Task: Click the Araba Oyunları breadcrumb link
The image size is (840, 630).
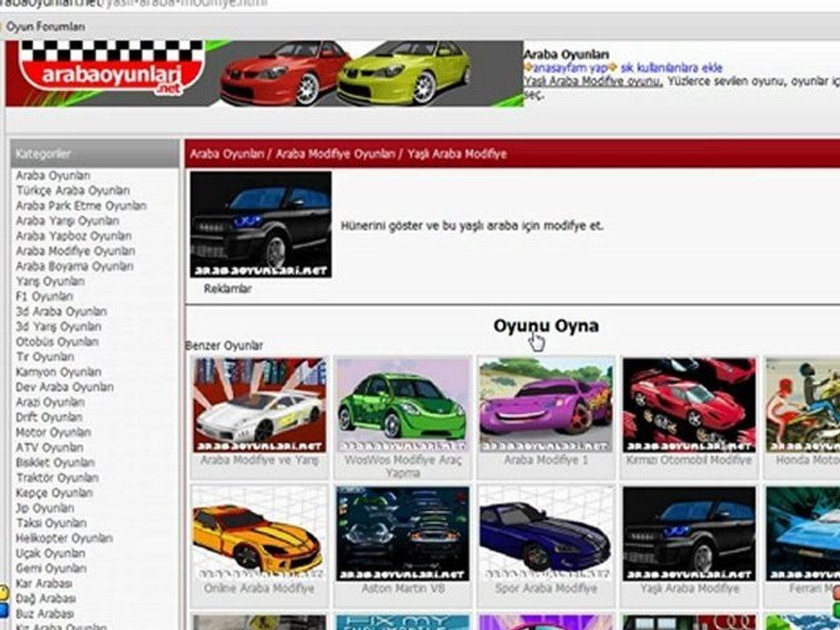Action: click(227, 154)
